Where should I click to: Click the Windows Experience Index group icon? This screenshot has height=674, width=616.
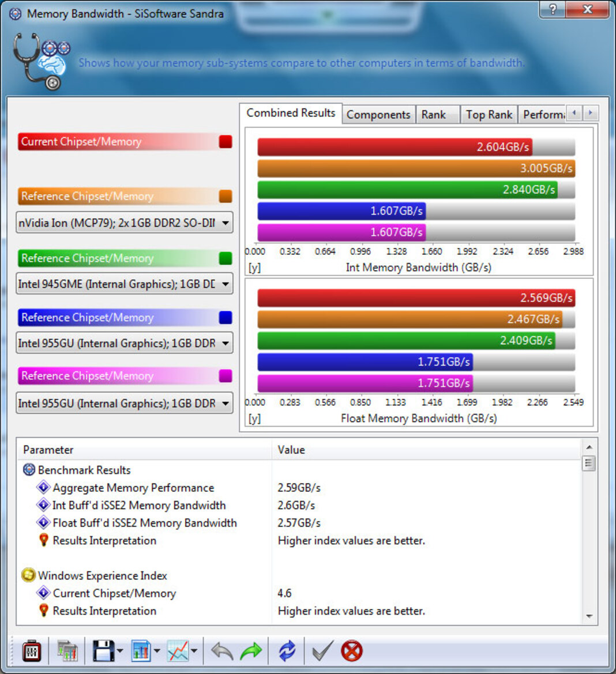(28, 575)
